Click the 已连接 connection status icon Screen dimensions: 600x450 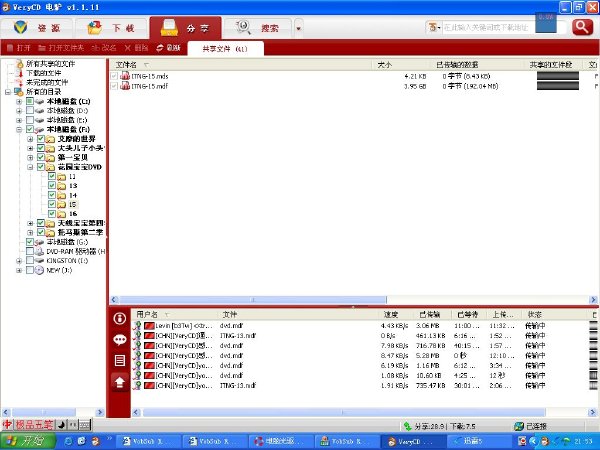(519, 426)
